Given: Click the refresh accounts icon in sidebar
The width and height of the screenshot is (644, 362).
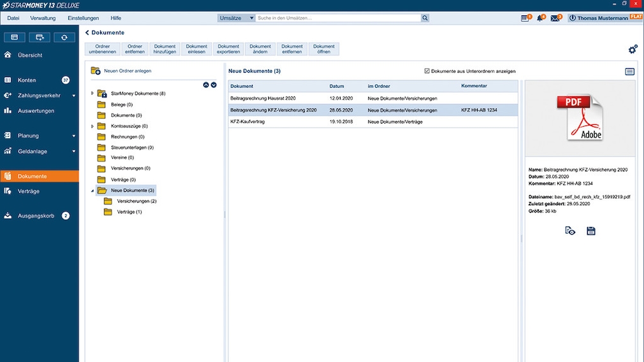Looking at the screenshot, I should (x=64, y=38).
